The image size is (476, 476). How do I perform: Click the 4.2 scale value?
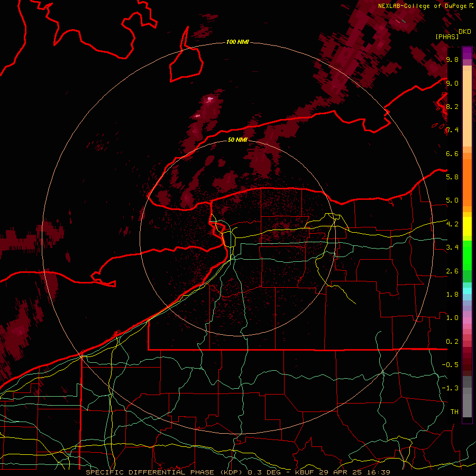click(452, 224)
